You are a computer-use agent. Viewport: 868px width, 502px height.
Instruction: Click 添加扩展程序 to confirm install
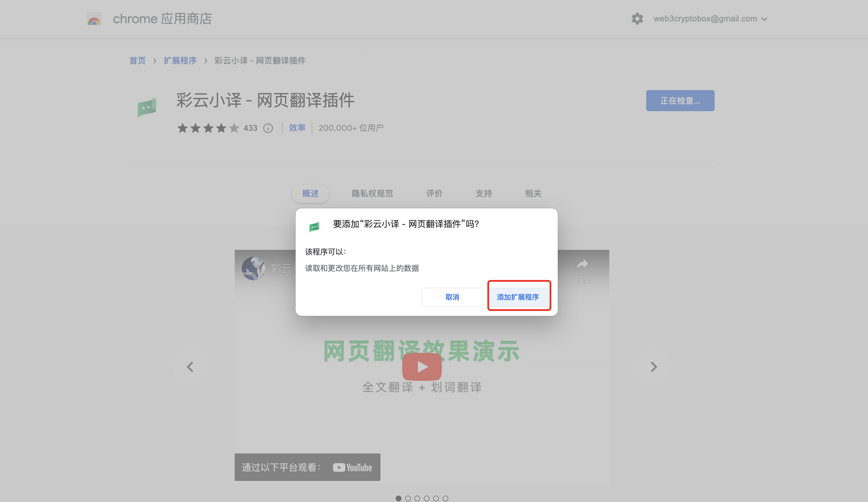click(x=518, y=297)
